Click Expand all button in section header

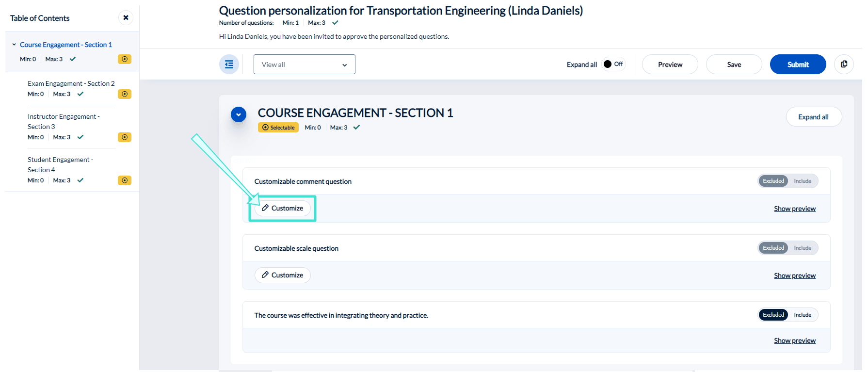pyautogui.click(x=814, y=117)
